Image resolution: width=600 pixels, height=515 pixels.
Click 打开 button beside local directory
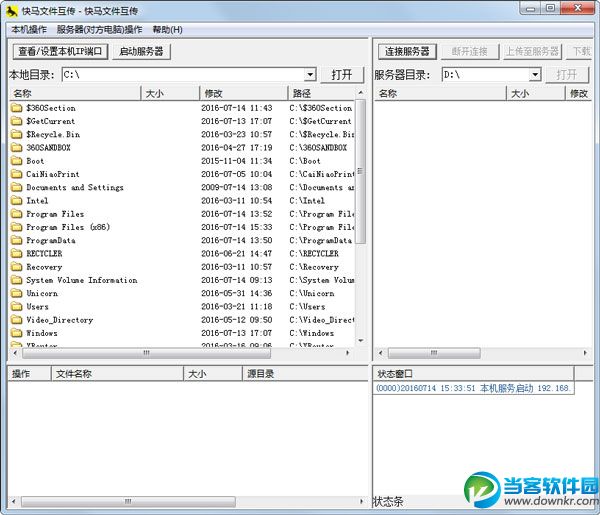coord(342,75)
